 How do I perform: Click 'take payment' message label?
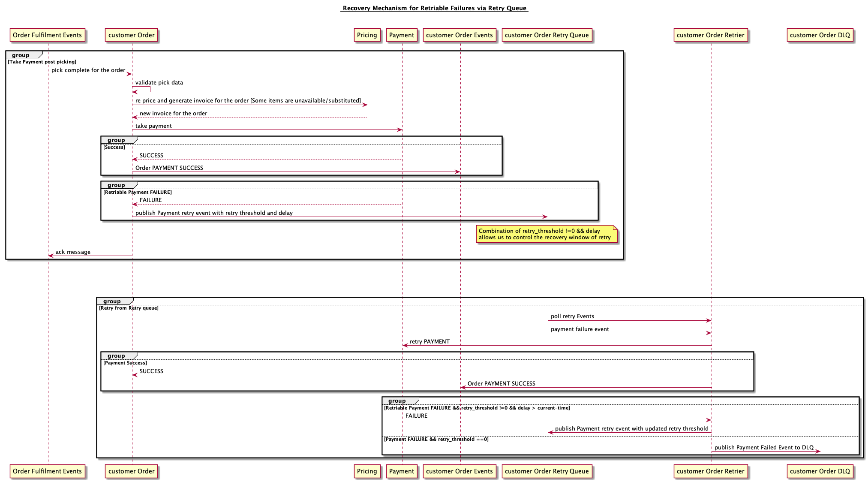coord(153,126)
